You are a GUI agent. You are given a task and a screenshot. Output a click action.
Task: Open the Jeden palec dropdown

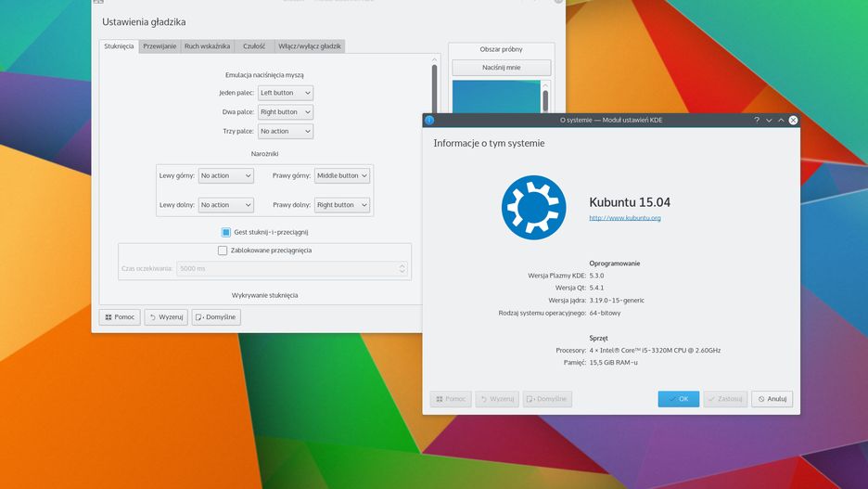pos(285,93)
